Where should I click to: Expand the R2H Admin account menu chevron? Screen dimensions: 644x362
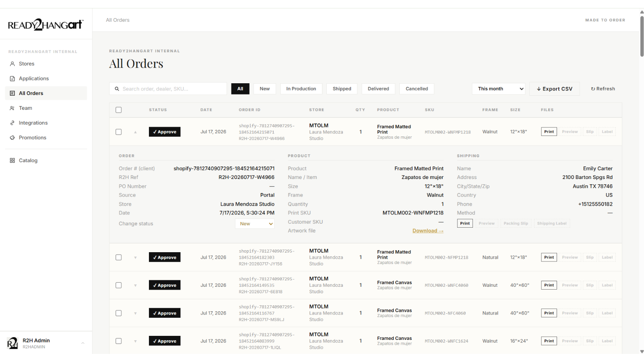(83, 343)
